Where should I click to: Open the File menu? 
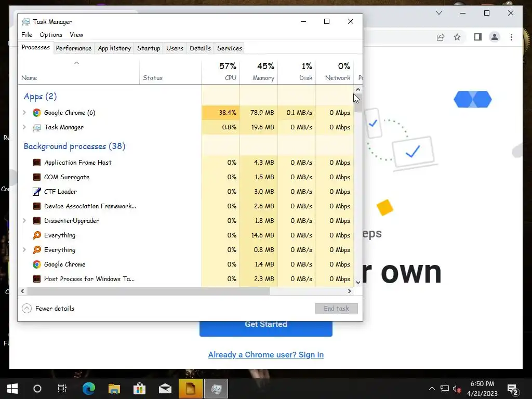pyautogui.click(x=27, y=35)
